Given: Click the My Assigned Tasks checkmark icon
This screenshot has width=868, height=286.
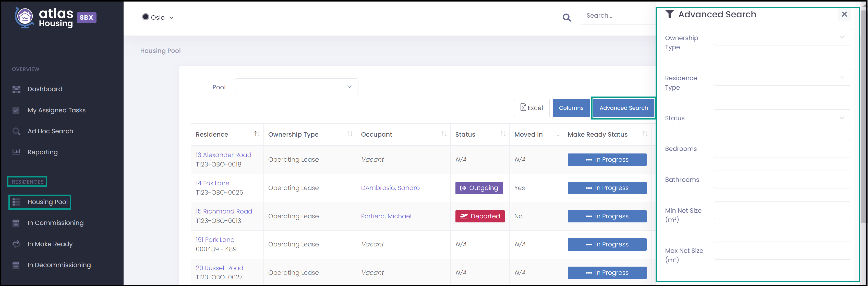Looking at the screenshot, I should pos(16,110).
